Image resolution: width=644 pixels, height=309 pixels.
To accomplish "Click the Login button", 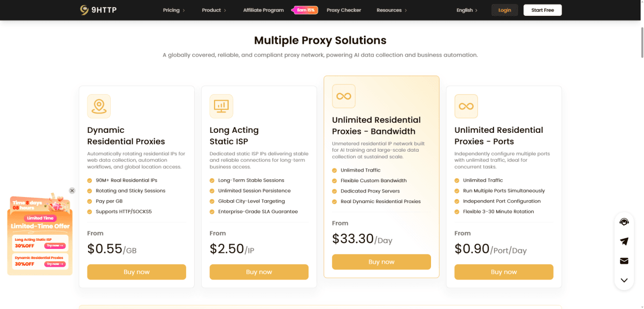I will [505, 10].
